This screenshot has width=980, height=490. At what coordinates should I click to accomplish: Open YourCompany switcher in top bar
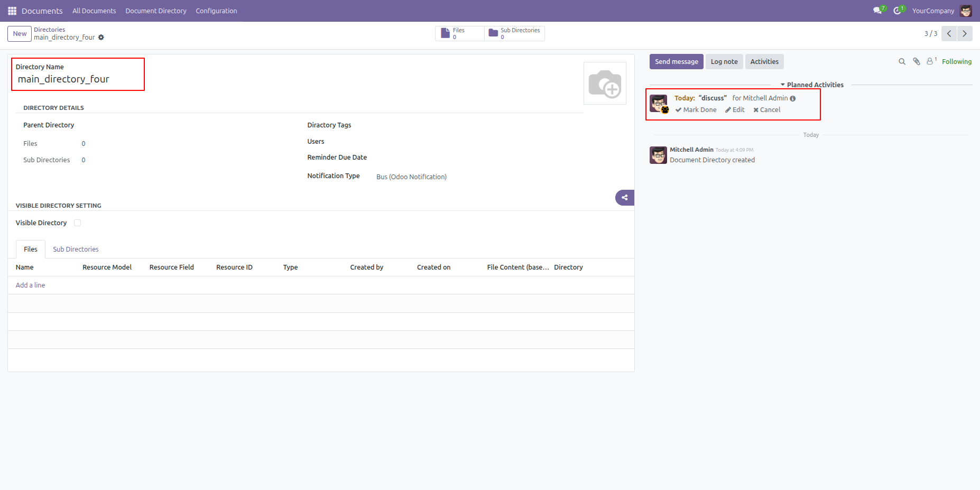(933, 11)
